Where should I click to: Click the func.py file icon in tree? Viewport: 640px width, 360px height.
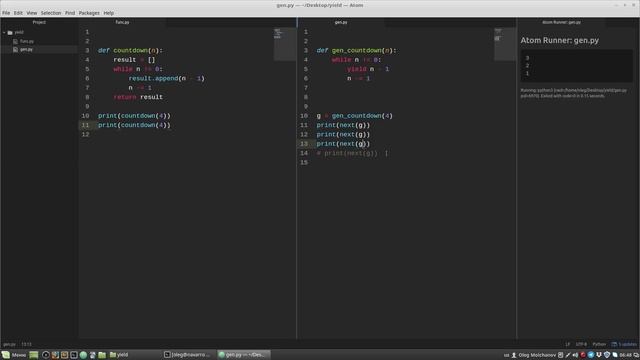click(x=15, y=41)
